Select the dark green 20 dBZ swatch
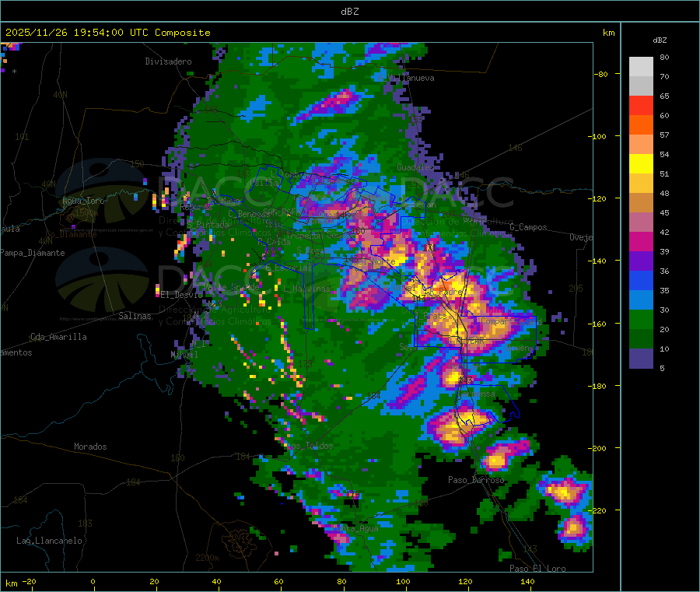The width and height of the screenshot is (700, 592). pyautogui.click(x=641, y=339)
